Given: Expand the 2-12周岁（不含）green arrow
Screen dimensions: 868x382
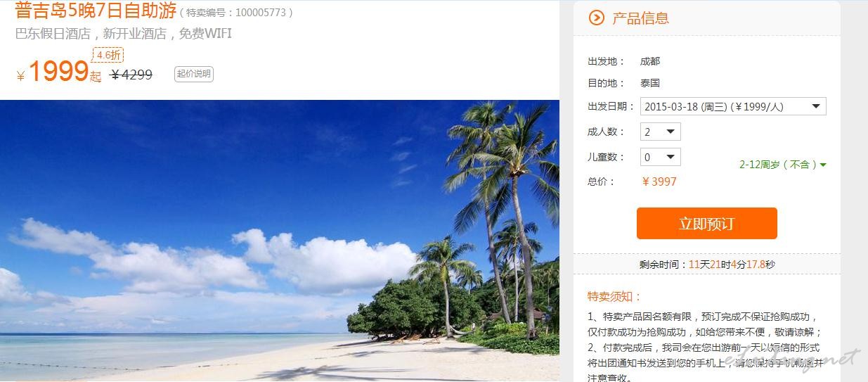Looking at the screenshot, I should [823, 165].
